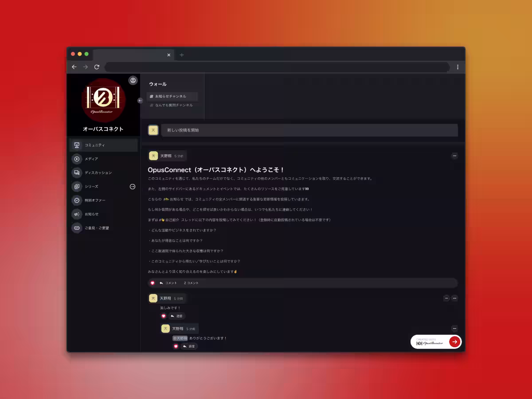
Task: Click コメント button with reply arrow on welcome post
Action: tap(168, 283)
